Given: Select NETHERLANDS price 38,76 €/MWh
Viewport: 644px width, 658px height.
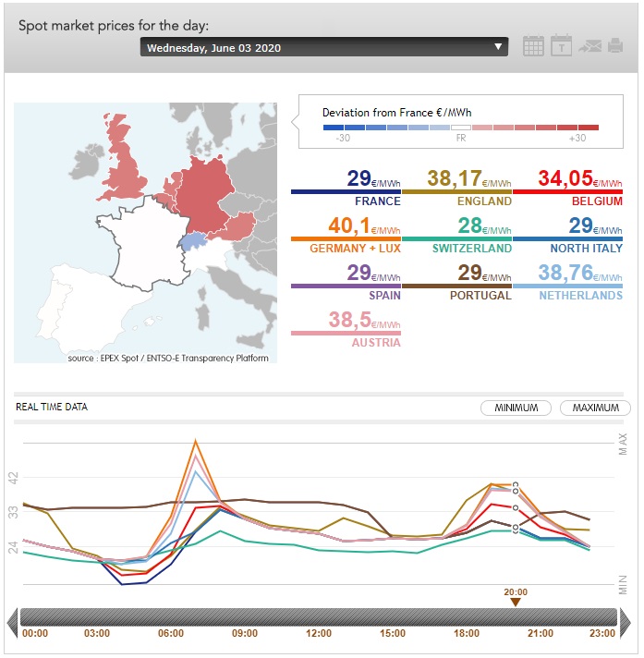Looking at the screenshot, I should (x=567, y=282).
